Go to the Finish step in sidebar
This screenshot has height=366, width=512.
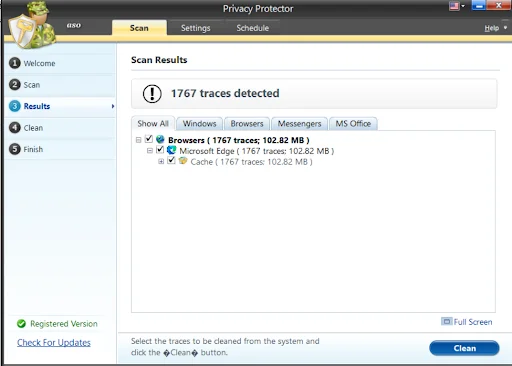pos(33,149)
